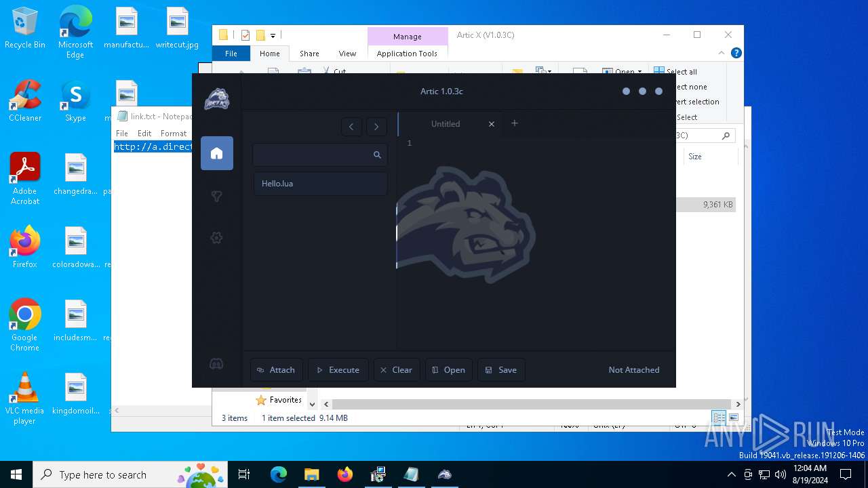Open the Format menu in Notepad
Viewport: 868px width, 488px height.
point(174,134)
